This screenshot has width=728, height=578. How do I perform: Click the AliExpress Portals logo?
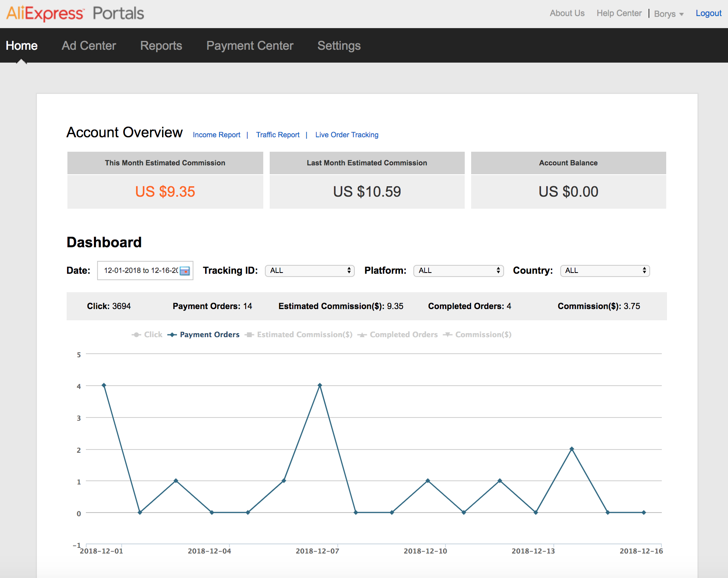pos(75,13)
